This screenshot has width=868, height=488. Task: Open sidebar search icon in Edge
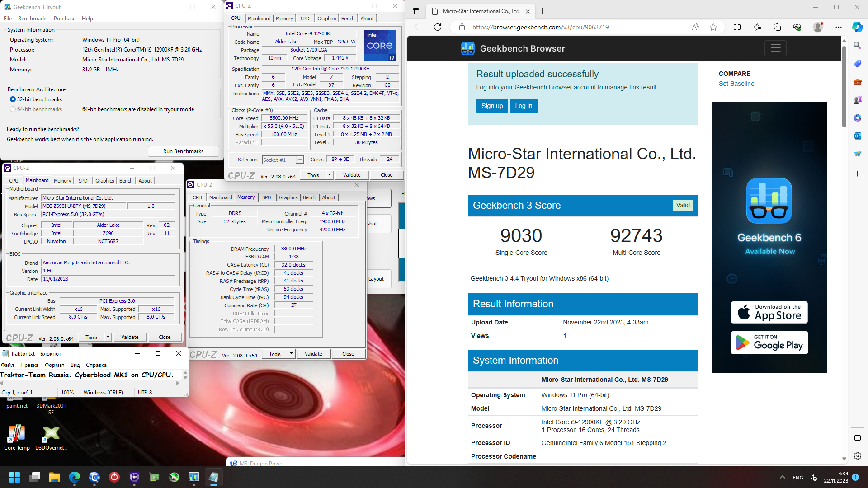857,45
